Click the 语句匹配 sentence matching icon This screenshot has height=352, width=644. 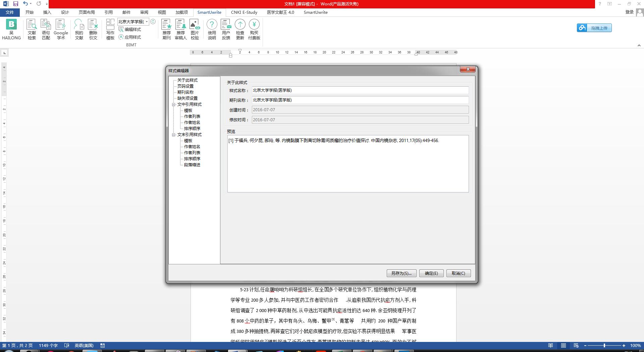tap(46, 30)
